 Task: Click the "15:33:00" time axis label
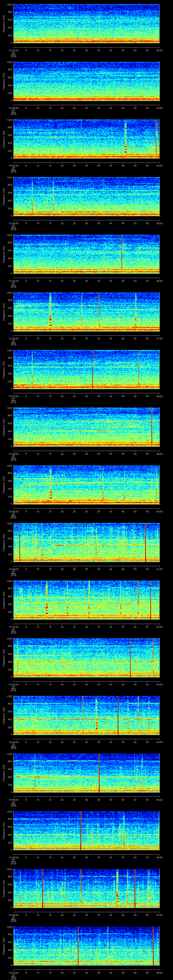13,166
